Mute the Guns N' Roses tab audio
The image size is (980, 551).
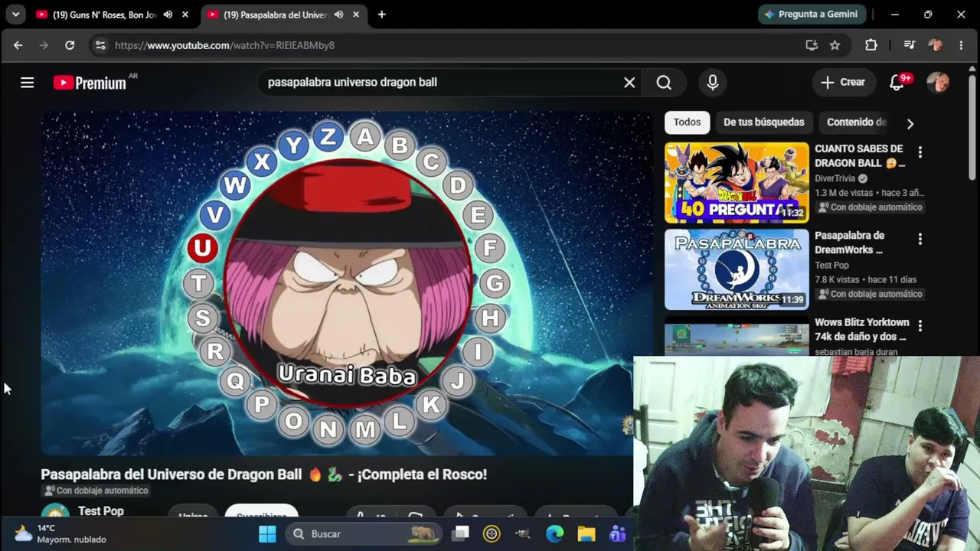[x=168, y=15]
